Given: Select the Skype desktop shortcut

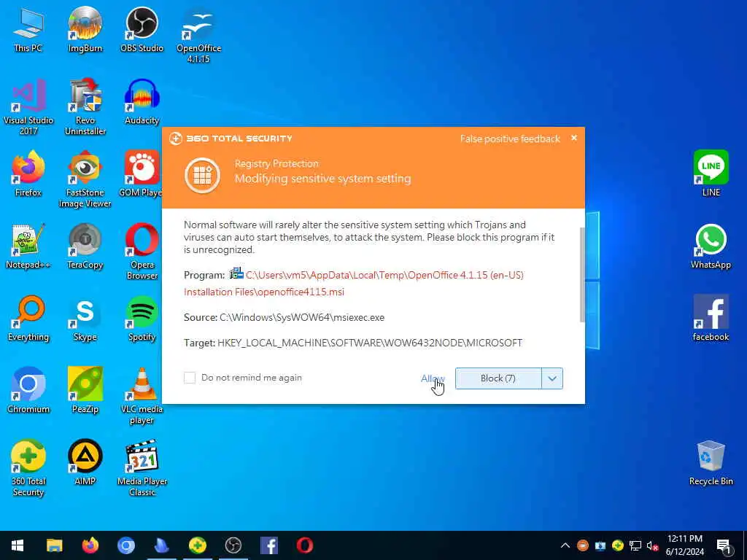Looking at the screenshot, I should pyautogui.click(x=85, y=319).
